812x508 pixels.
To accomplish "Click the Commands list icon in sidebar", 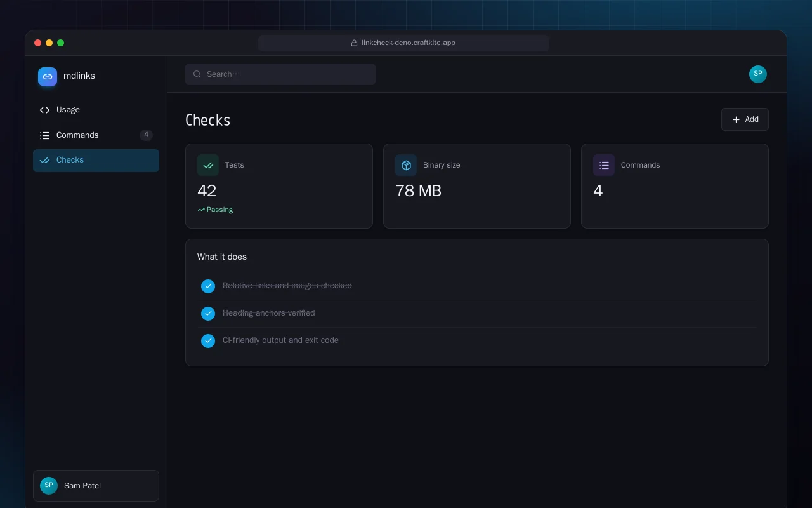I will point(44,135).
